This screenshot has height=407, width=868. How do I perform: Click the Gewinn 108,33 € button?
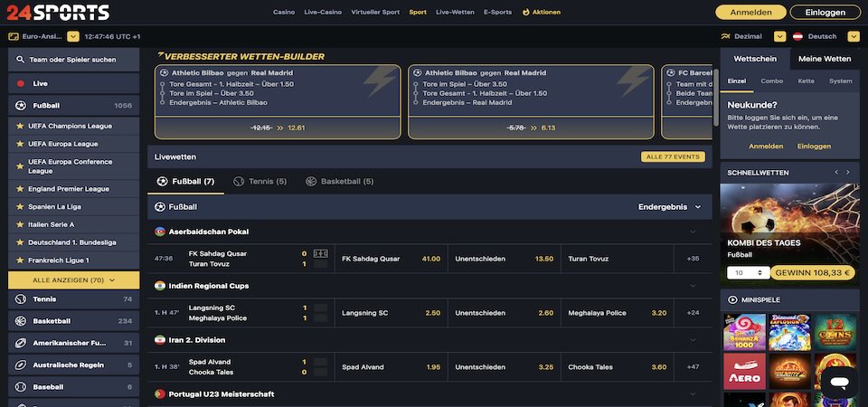pos(813,273)
